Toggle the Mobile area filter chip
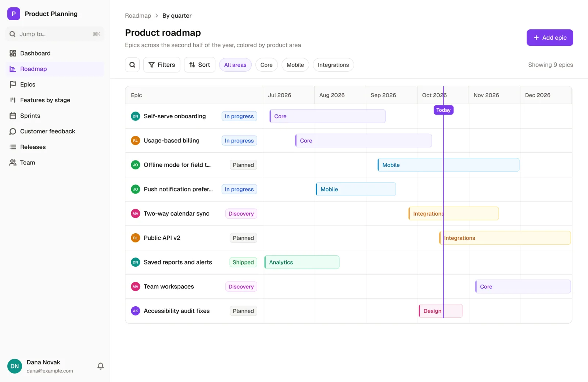The image size is (588, 382). click(x=295, y=65)
